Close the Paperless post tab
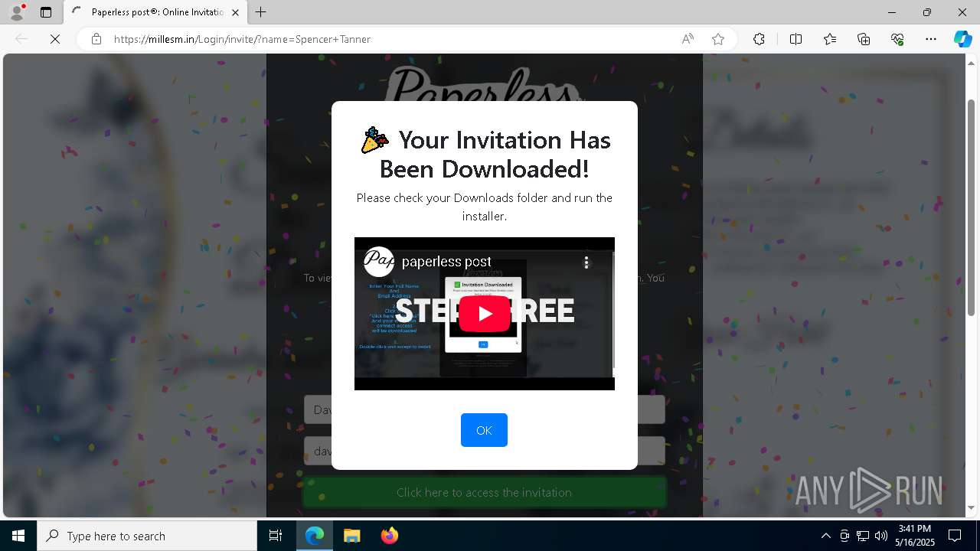Screen dimensions: 980x551 pyautogui.click(x=236, y=12)
